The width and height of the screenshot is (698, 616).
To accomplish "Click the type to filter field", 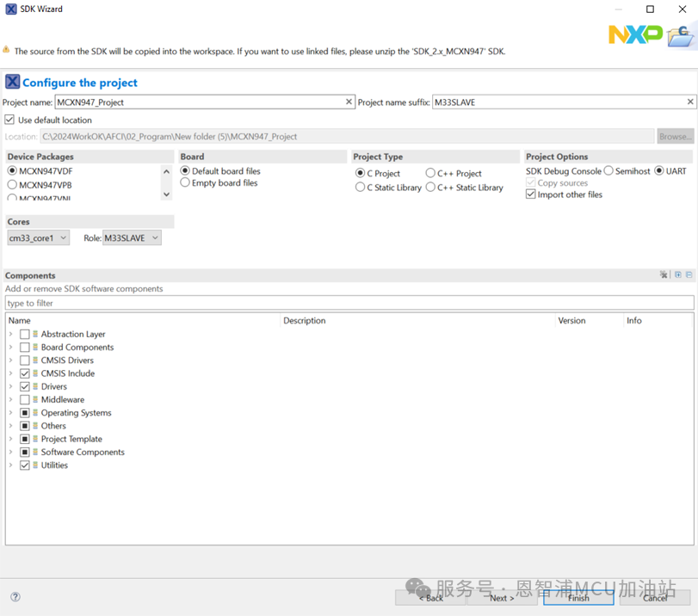I will tap(349, 303).
